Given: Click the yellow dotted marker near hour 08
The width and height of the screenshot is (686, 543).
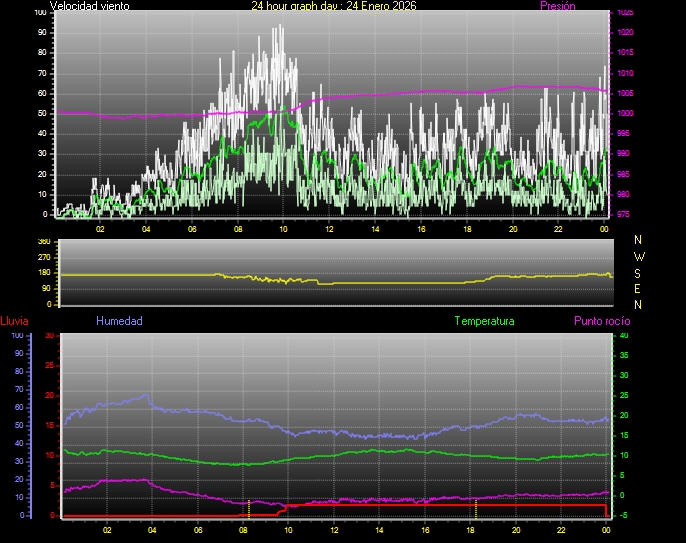Looking at the screenshot, I should [x=248, y=508].
